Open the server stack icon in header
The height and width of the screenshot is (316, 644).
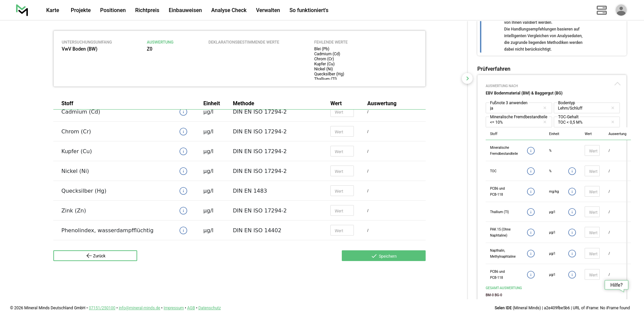pyautogui.click(x=601, y=10)
